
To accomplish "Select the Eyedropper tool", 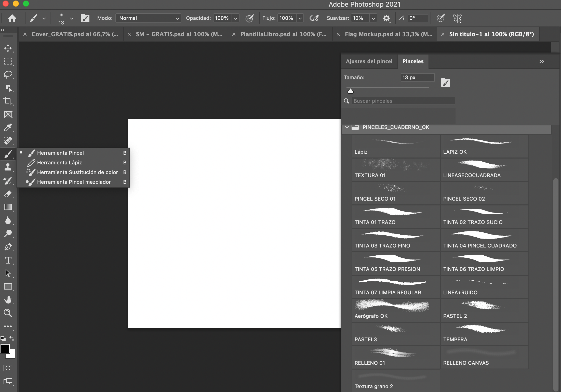I will [8, 127].
